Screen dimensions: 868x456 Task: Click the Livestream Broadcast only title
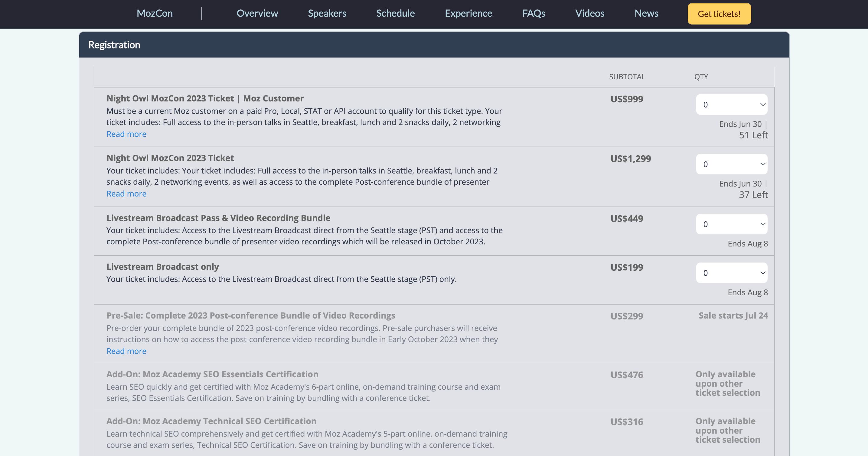tap(162, 267)
